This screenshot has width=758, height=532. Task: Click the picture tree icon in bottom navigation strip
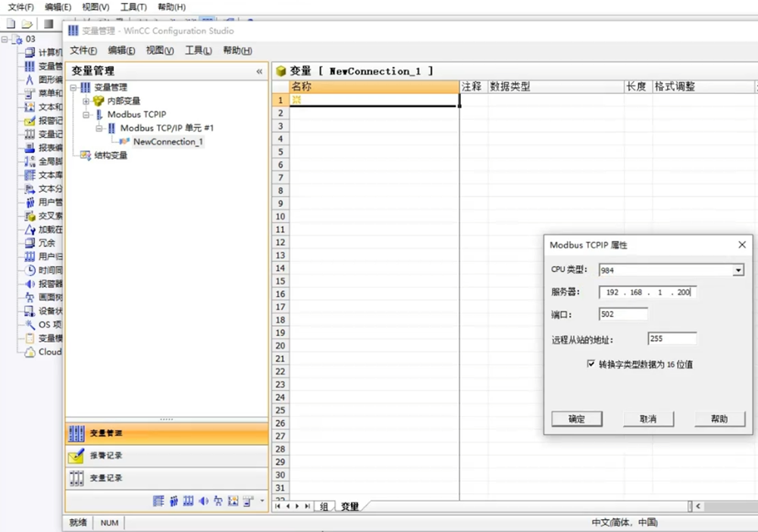[218, 501]
